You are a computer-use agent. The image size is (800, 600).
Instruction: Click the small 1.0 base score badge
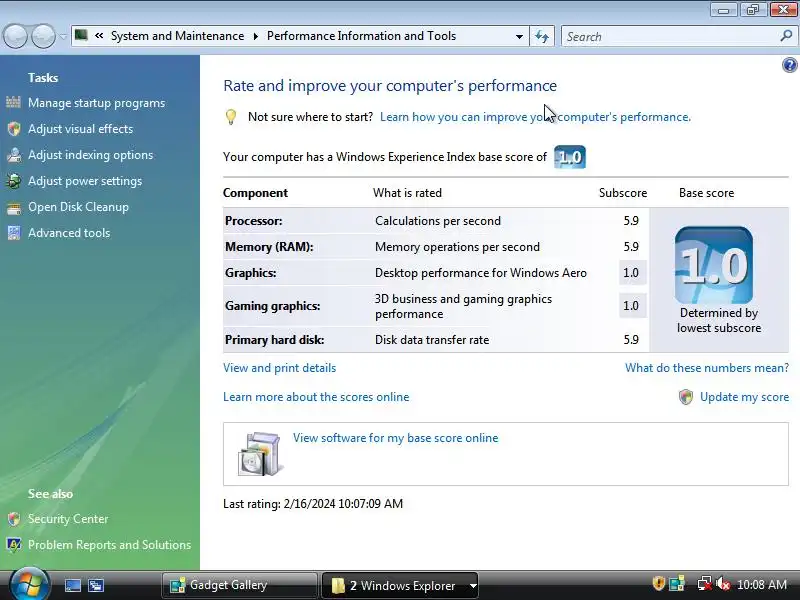(570, 157)
